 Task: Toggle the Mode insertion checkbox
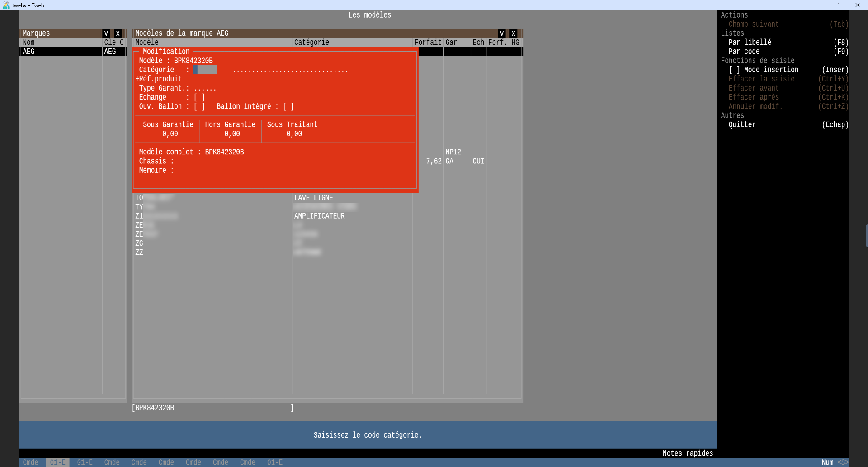pyautogui.click(x=734, y=70)
